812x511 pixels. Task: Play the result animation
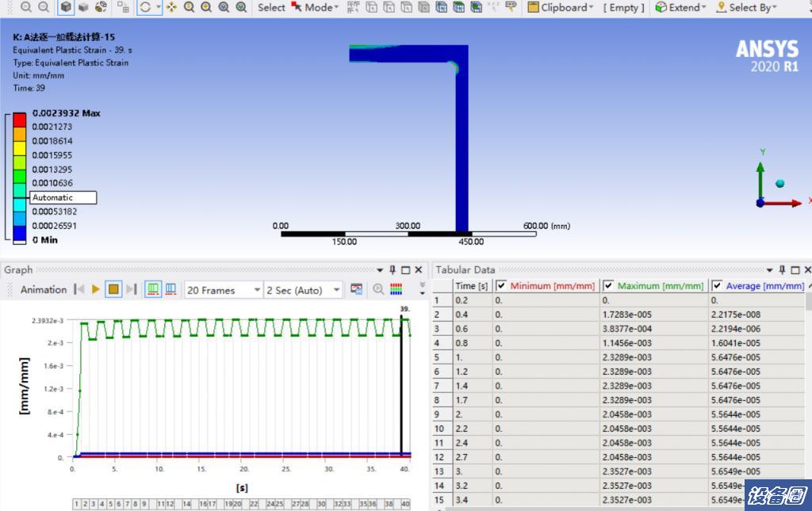click(x=96, y=289)
